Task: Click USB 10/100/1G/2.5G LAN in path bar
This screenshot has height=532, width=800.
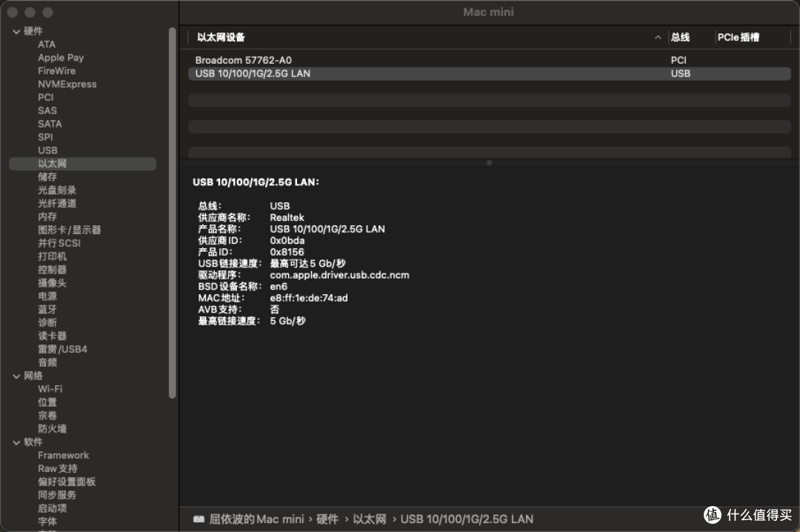Action: (467, 519)
